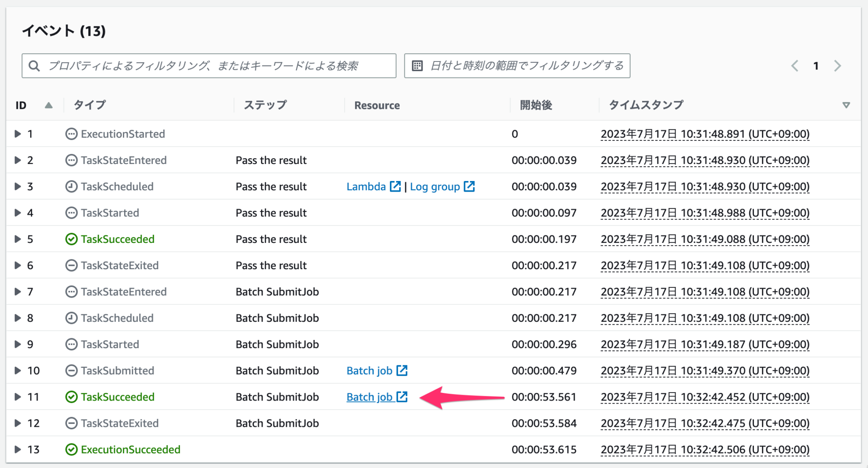The width and height of the screenshot is (868, 468).
Task: Click the Lambda external link icon
Action: tap(395, 186)
